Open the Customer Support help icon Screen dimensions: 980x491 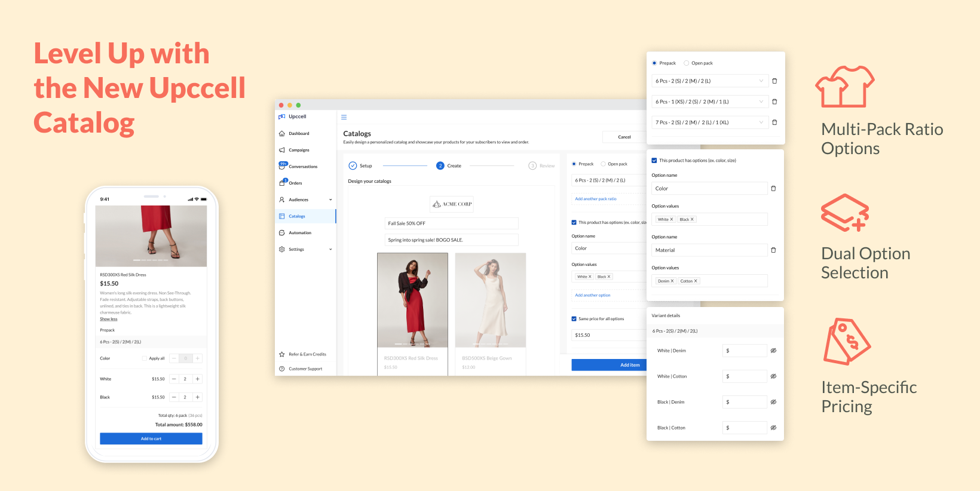[282, 369]
